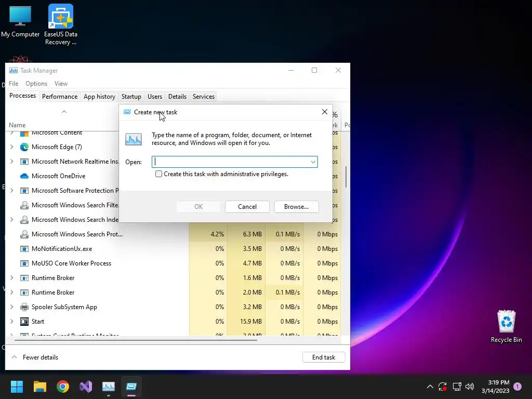The width and height of the screenshot is (532, 399).
Task: Expand the Start process row
Action: tap(12, 322)
